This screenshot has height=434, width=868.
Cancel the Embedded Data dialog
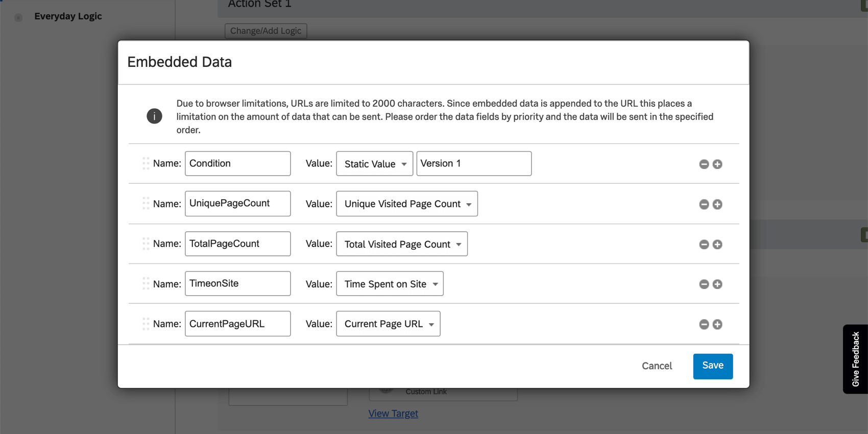click(x=657, y=366)
